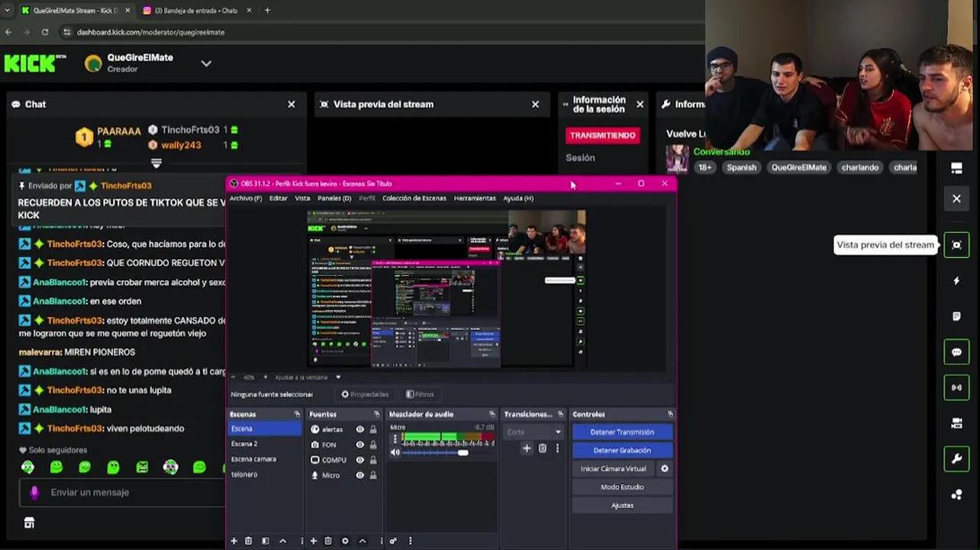Close Vista previa del stream panel
Viewport: 980px width, 550px height.
pos(535,104)
